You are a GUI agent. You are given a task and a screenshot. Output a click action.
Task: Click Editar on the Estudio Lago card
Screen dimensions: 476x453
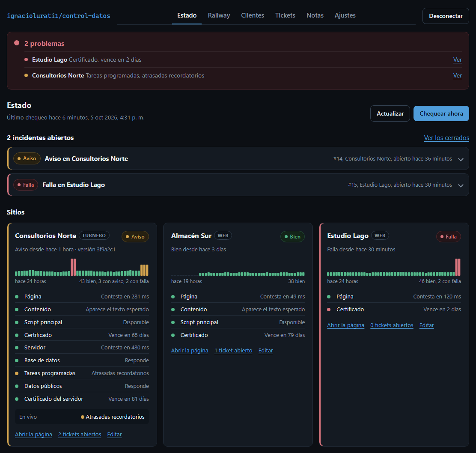click(426, 325)
